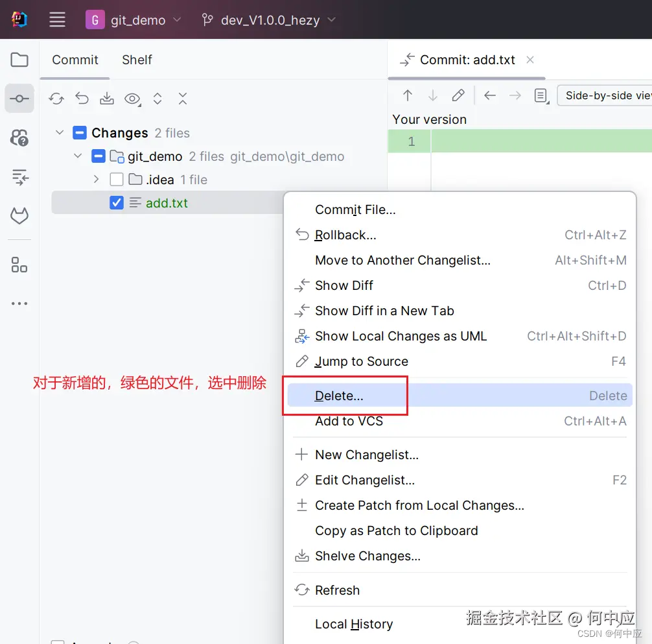Collapse the Changes tree node
Image resolution: width=652 pixels, height=644 pixels.
(60, 133)
